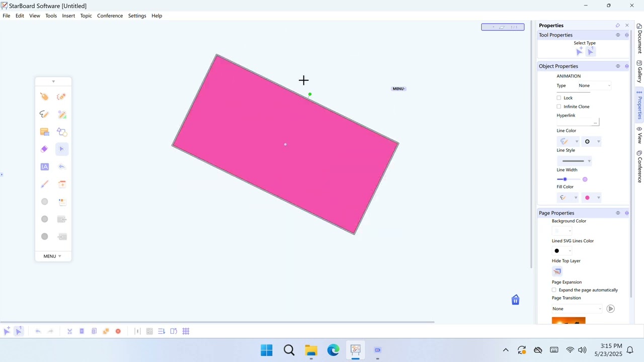Image resolution: width=644 pixels, height=362 pixels.
Task: Switch to the View side tab
Action: (x=639, y=135)
